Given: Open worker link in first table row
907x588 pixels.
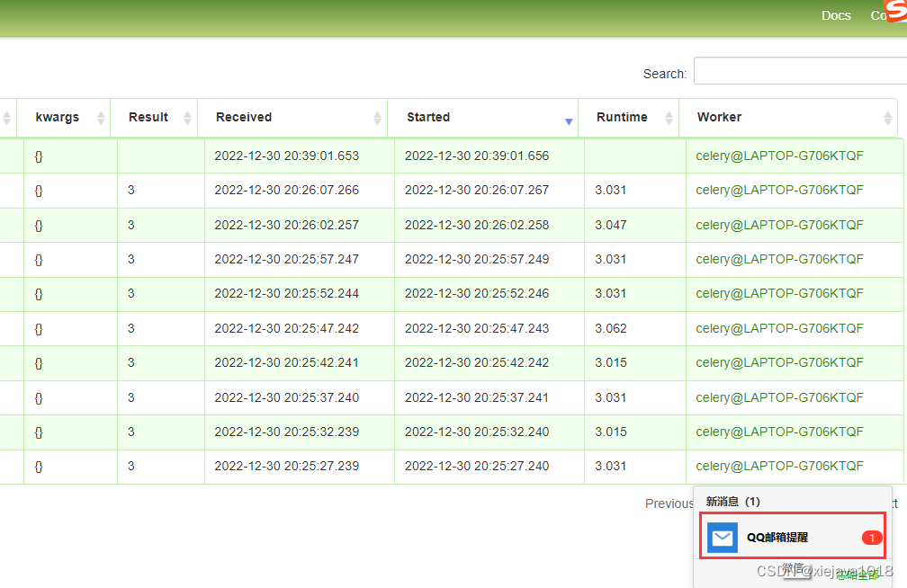Looking at the screenshot, I should coord(779,156).
